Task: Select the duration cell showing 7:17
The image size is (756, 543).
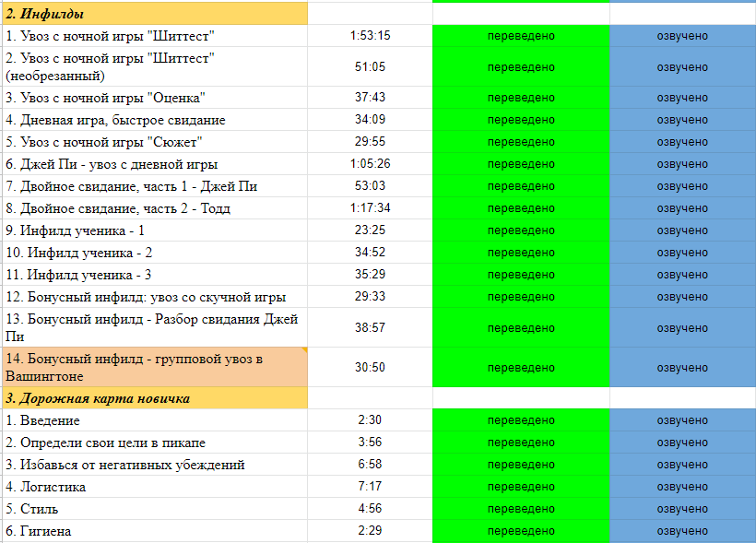Action: (370, 487)
